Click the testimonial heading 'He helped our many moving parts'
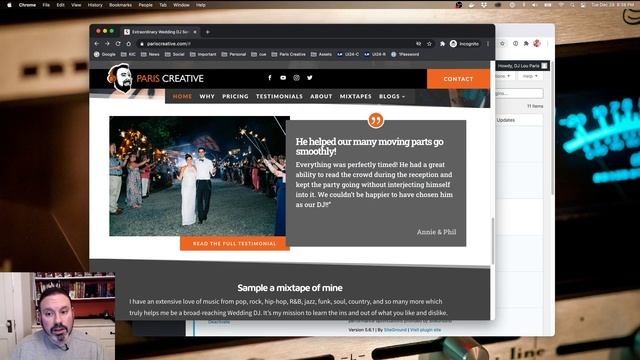 point(369,146)
